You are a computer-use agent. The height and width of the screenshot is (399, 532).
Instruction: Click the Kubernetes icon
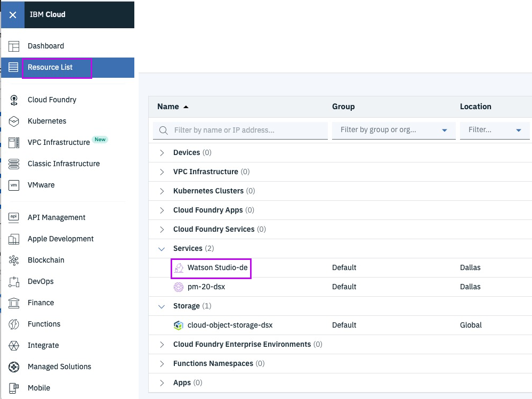coord(13,121)
